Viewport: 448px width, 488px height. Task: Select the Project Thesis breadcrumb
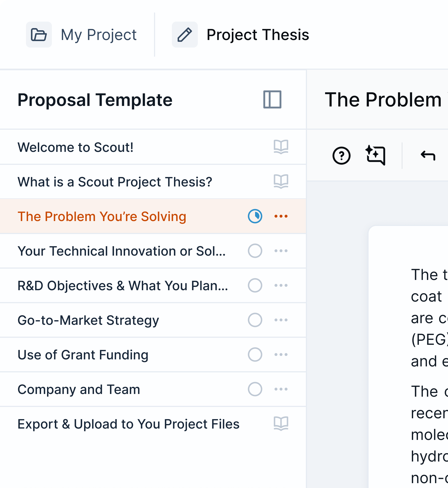tap(258, 35)
